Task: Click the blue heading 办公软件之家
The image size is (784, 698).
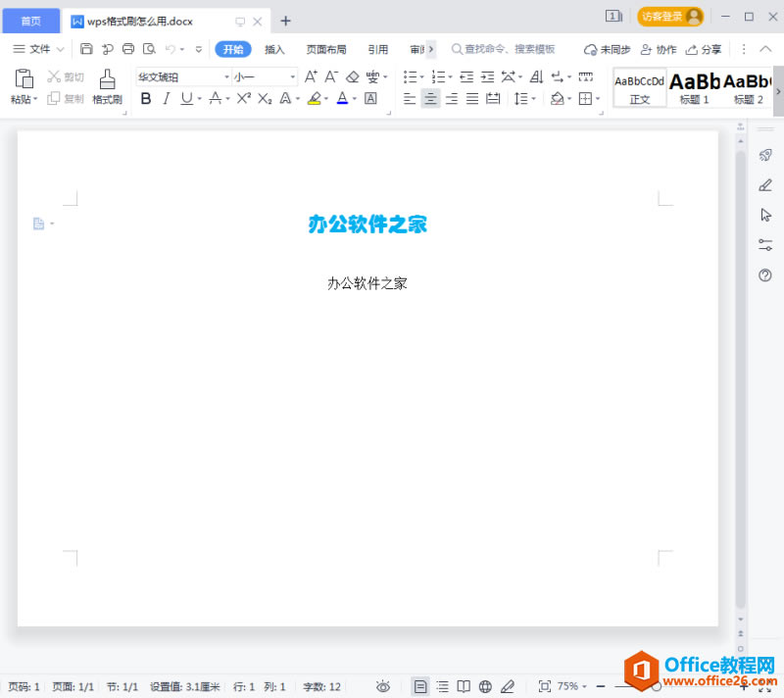Action: tap(367, 224)
